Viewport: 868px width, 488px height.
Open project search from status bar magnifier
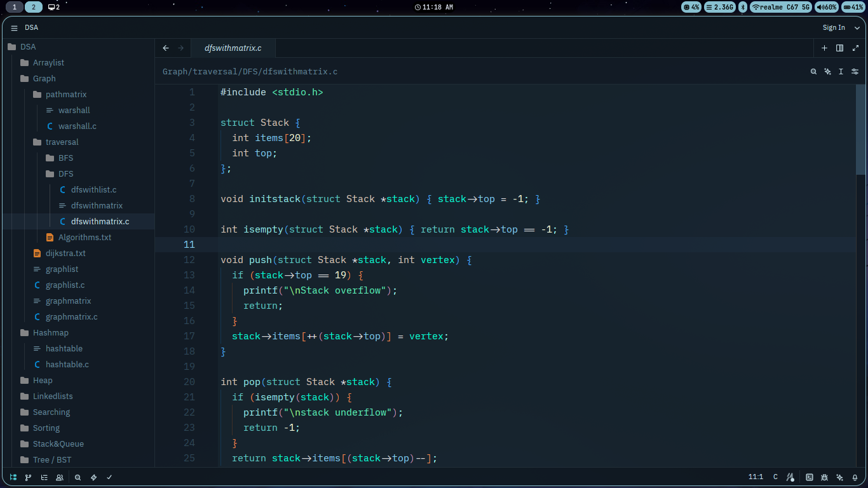pyautogui.click(x=78, y=477)
